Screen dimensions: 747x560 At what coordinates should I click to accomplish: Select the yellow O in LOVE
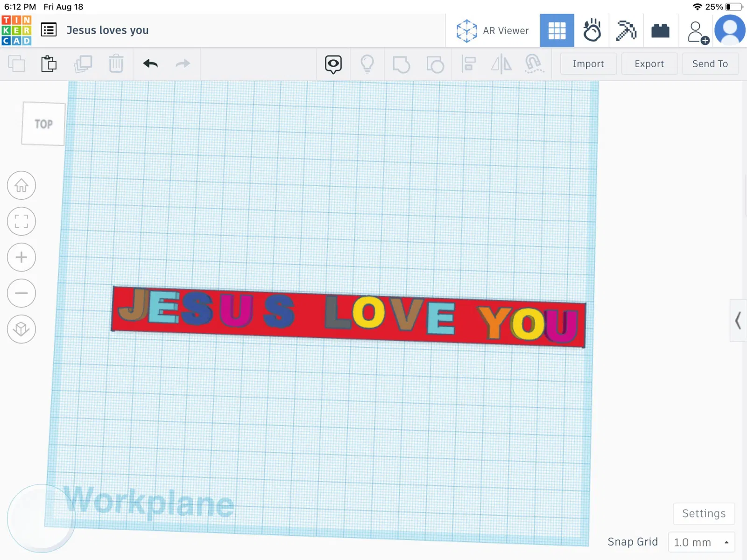[368, 312]
